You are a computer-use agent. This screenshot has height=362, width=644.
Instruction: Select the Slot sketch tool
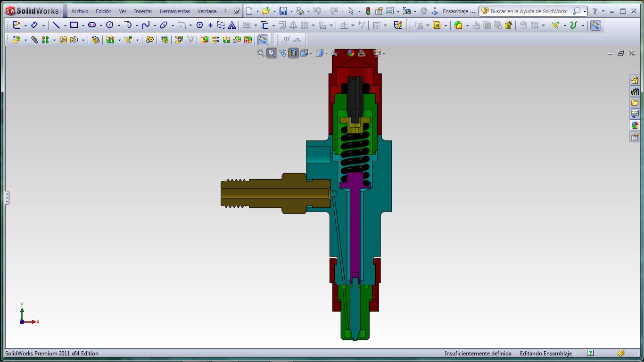coord(92,25)
